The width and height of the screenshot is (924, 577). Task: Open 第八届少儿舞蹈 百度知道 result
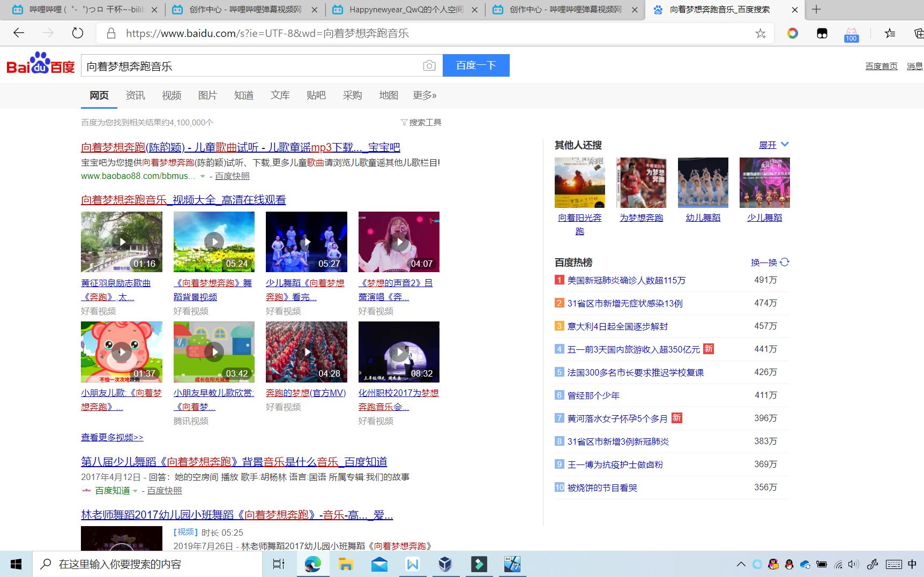point(234,462)
